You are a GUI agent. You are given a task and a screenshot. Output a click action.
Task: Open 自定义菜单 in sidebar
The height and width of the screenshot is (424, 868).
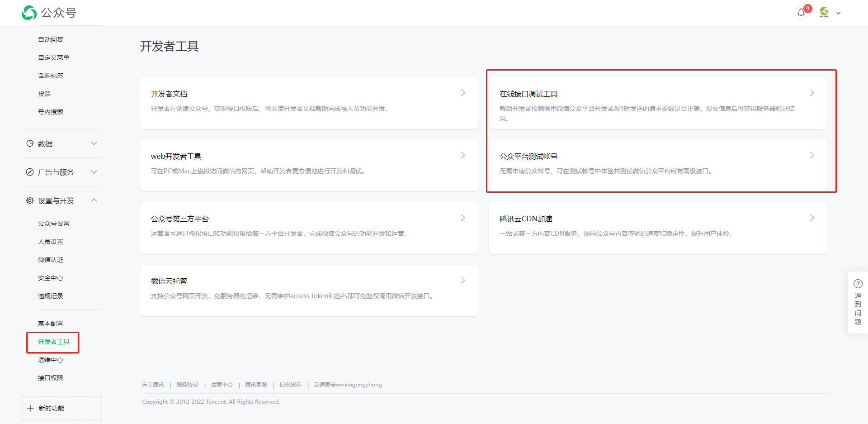pyautogui.click(x=54, y=57)
